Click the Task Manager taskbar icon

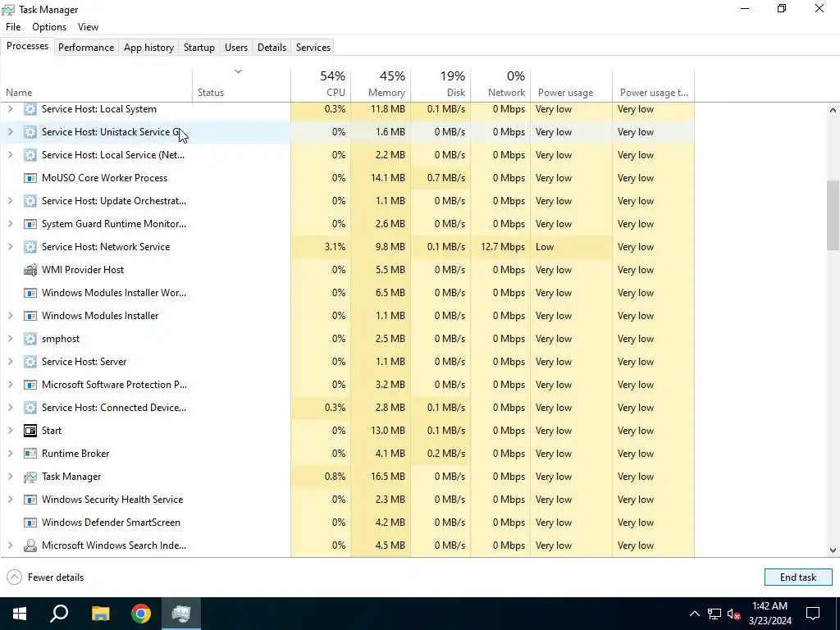(181, 614)
